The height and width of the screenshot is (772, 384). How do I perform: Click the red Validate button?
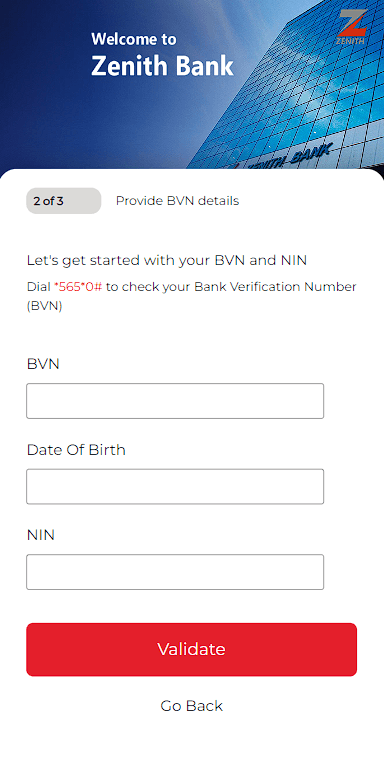coord(192,649)
